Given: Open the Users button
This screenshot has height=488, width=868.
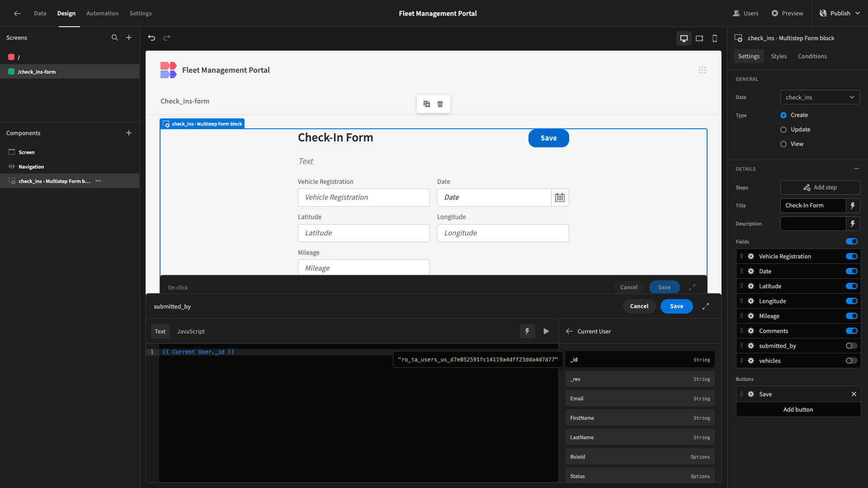Looking at the screenshot, I should click(745, 14).
